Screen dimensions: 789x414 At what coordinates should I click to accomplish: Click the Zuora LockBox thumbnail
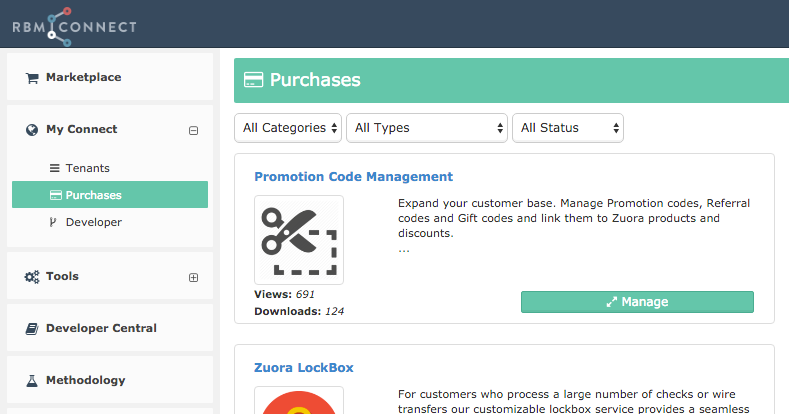[299, 400]
